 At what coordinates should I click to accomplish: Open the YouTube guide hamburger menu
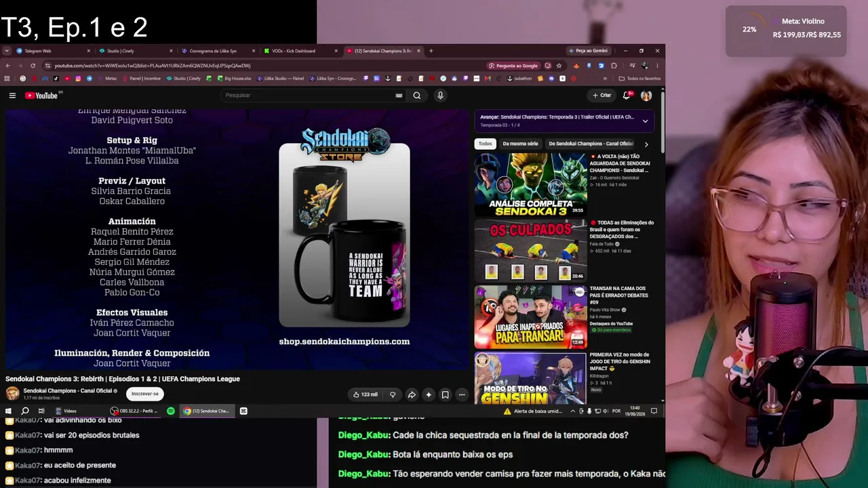(x=12, y=96)
